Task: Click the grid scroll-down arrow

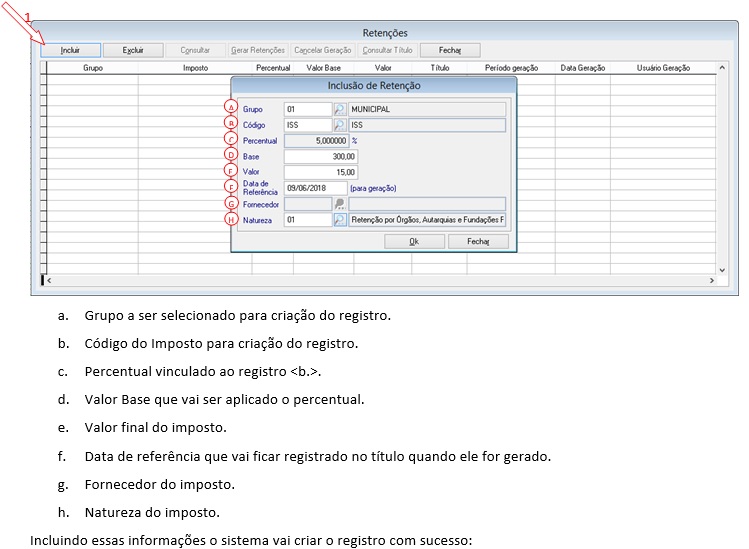Action: [722, 270]
